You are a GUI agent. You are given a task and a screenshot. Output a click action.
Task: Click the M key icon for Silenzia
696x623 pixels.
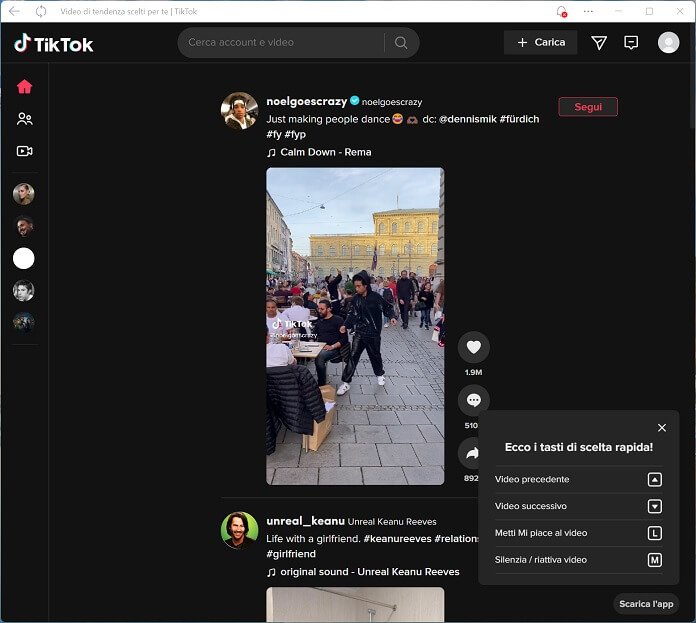[654, 560]
